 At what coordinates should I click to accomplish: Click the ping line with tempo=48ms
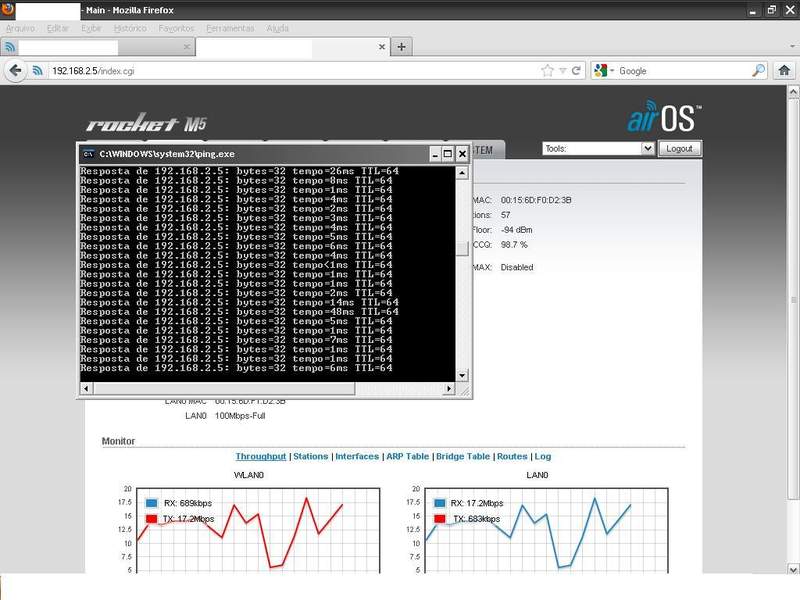pos(239,312)
